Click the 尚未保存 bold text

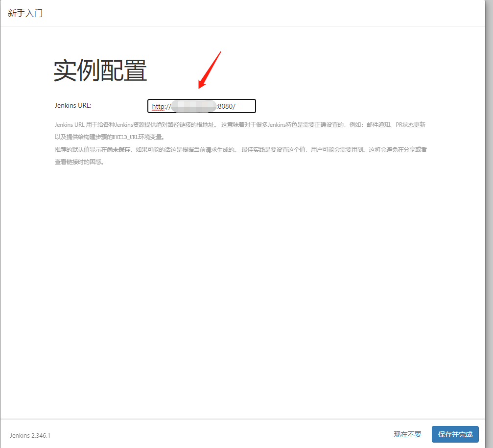pos(118,150)
